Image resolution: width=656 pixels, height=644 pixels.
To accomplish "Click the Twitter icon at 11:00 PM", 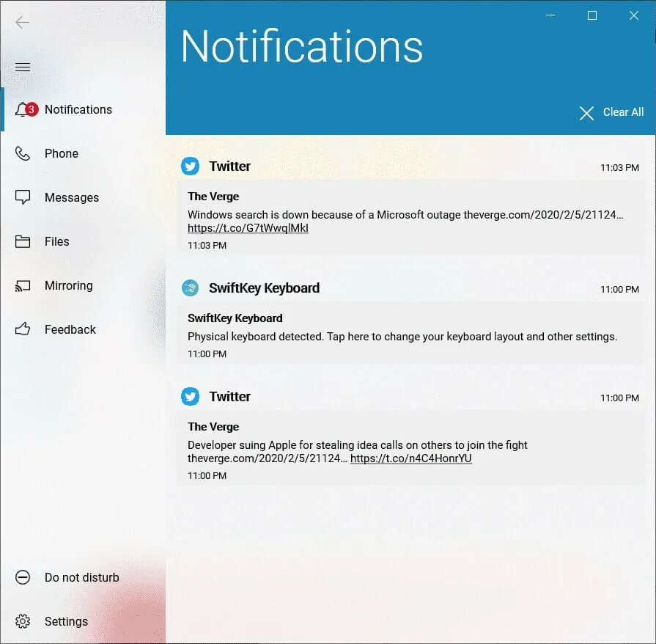I will tap(191, 397).
